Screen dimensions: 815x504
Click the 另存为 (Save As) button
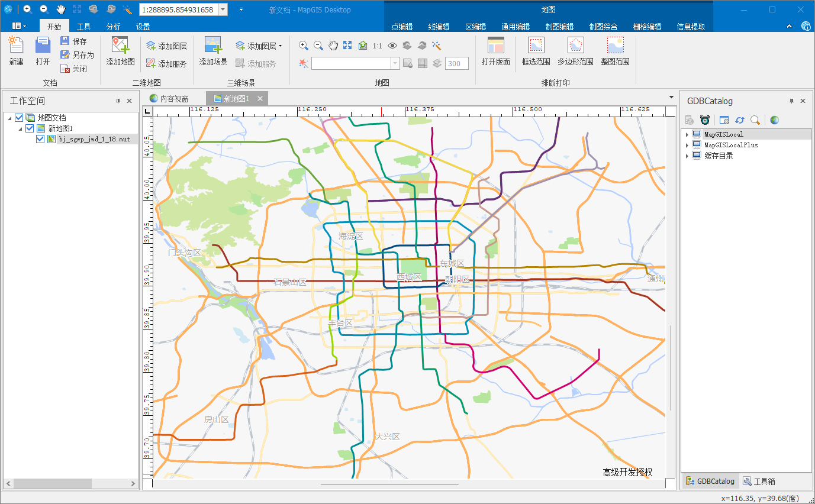(78, 55)
